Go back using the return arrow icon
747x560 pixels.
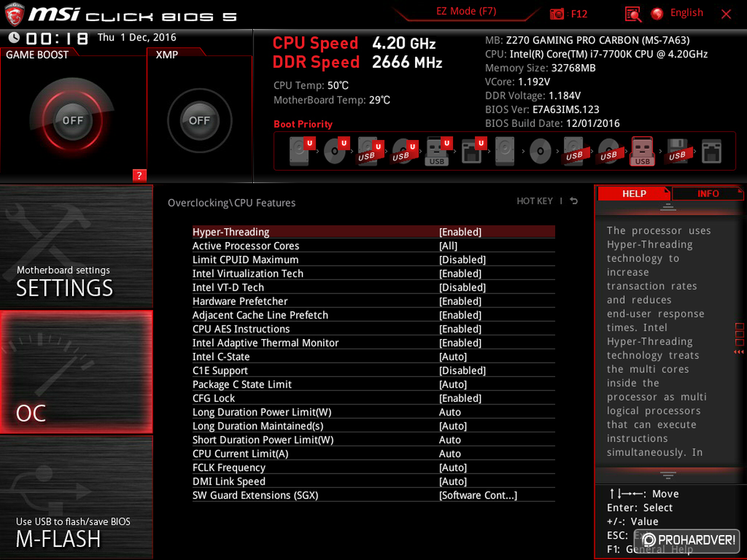pyautogui.click(x=574, y=201)
